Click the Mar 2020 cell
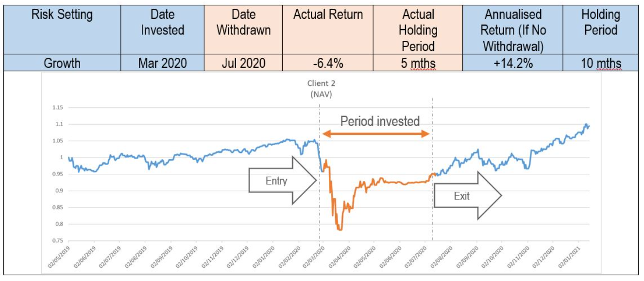 (162, 63)
